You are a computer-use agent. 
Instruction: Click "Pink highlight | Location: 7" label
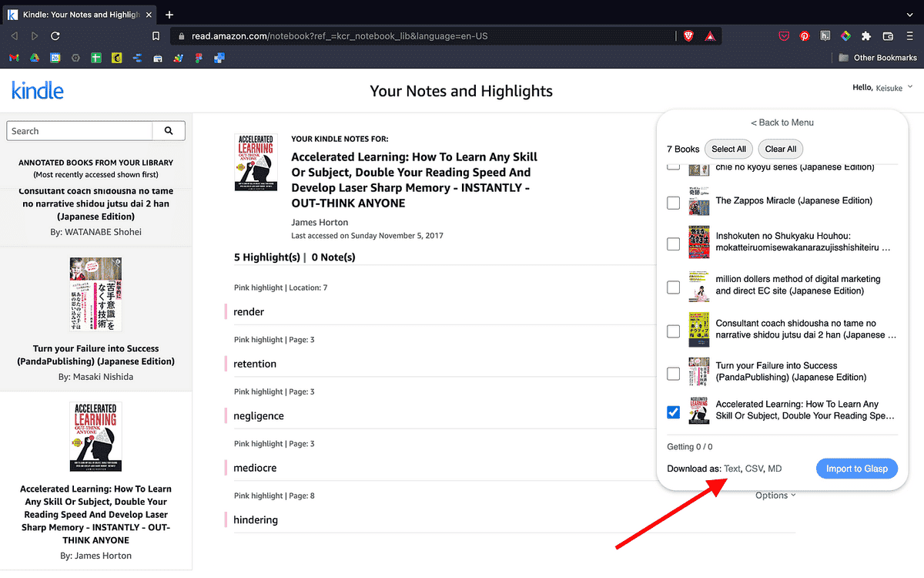pos(280,287)
